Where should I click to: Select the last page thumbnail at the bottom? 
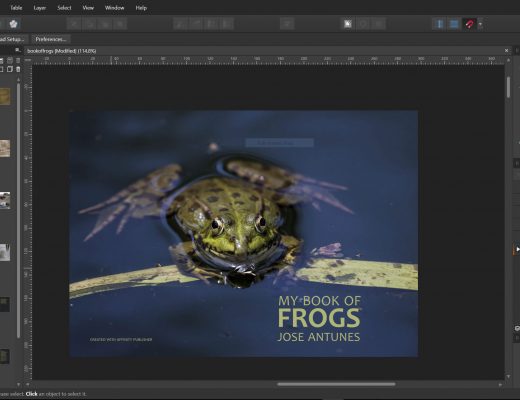pos(5,356)
